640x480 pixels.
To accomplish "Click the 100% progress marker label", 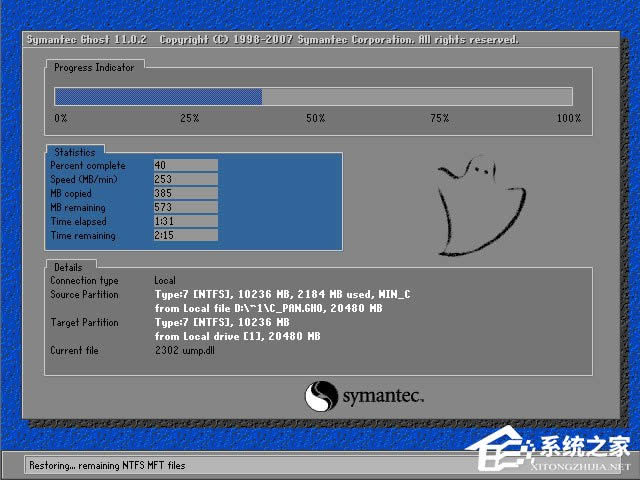I will click(x=569, y=118).
